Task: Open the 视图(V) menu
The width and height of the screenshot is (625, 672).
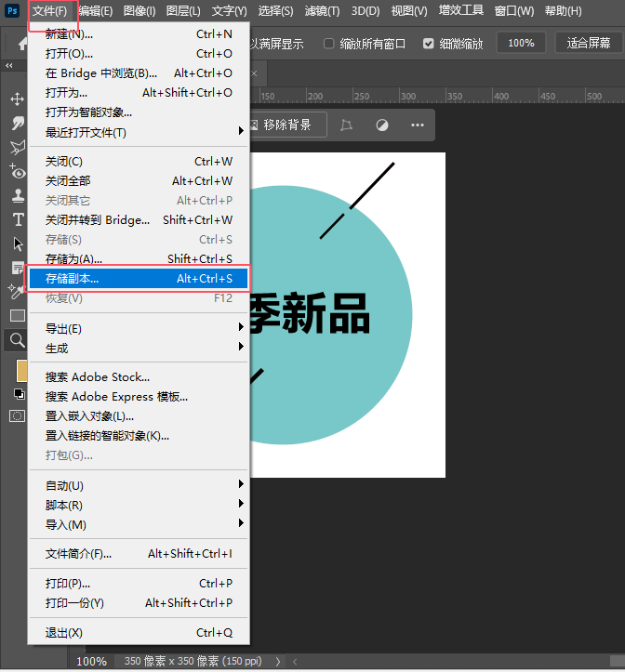Action: click(409, 11)
